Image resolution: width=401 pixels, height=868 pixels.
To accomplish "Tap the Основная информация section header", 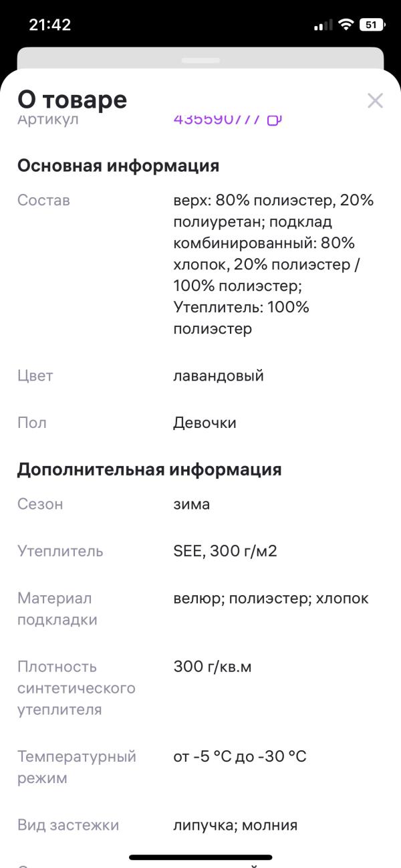I will (x=118, y=165).
